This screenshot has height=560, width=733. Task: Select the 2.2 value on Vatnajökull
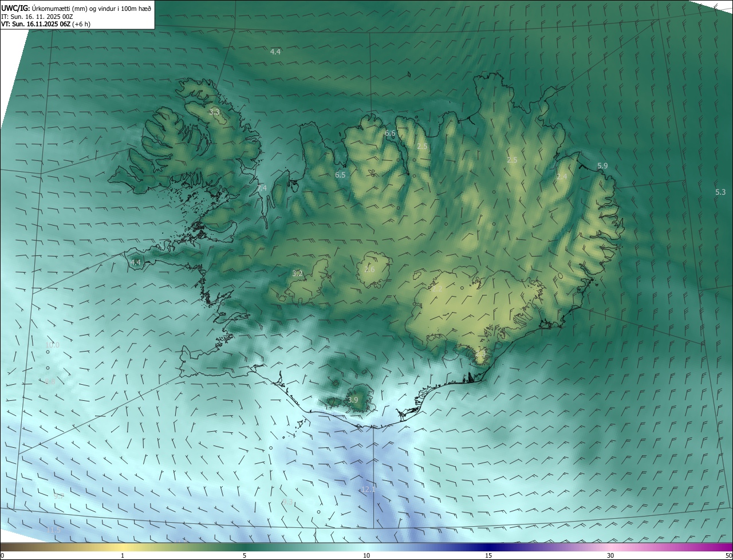click(437, 289)
